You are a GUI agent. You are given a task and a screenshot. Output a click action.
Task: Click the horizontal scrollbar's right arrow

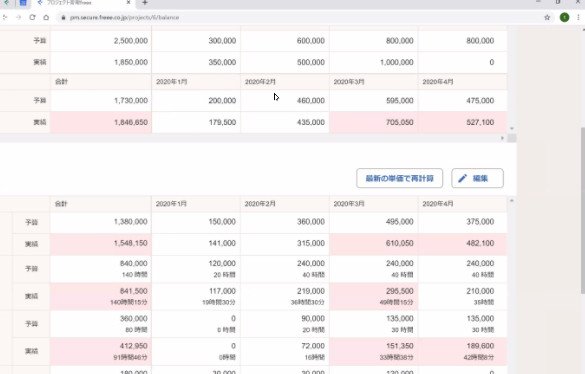coord(502,138)
